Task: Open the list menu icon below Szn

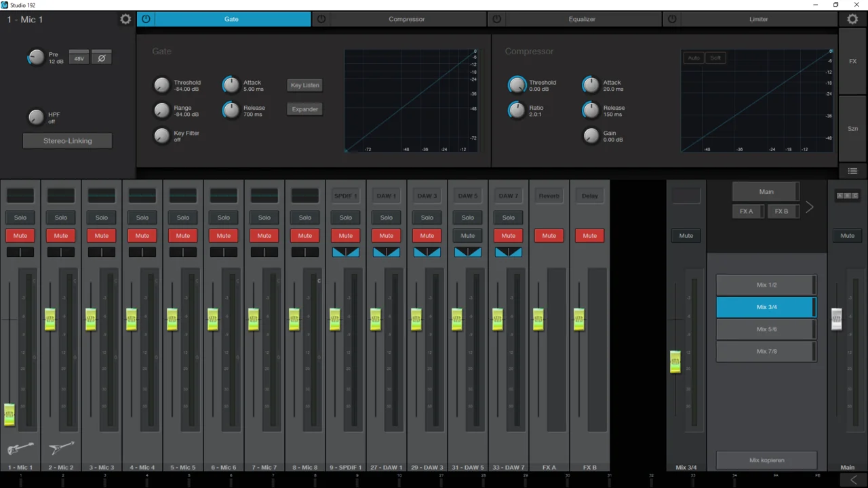Action: click(x=852, y=171)
